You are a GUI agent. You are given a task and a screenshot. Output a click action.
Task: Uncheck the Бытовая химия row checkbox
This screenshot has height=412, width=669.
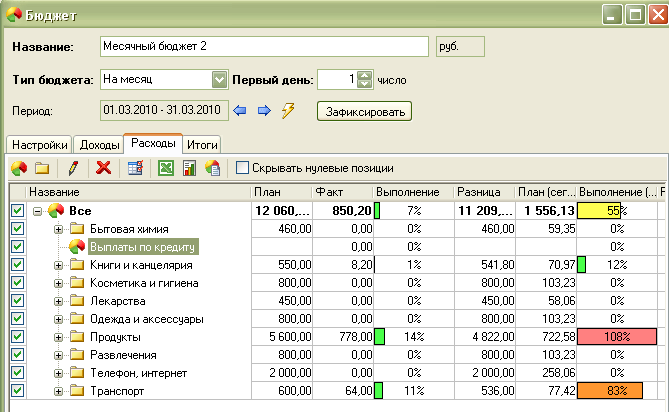17,228
